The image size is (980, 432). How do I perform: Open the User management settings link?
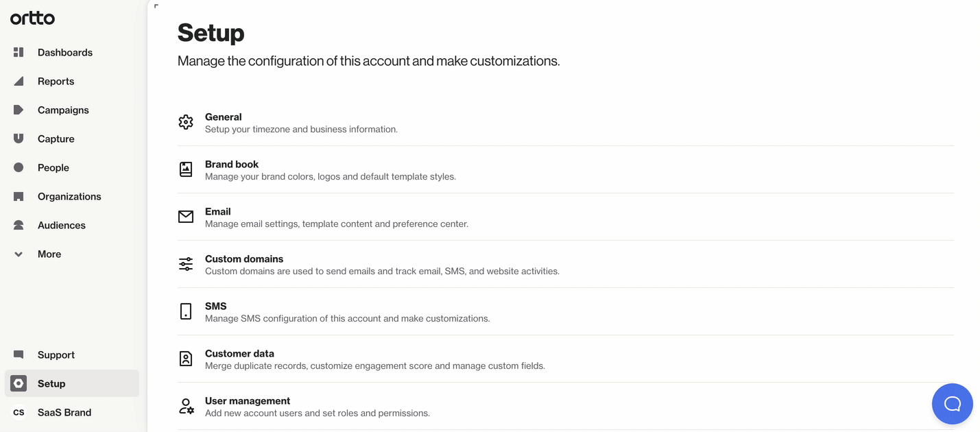point(247,401)
